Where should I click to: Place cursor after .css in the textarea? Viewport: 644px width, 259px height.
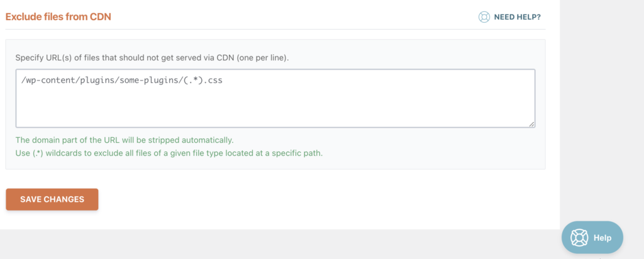(x=223, y=80)
